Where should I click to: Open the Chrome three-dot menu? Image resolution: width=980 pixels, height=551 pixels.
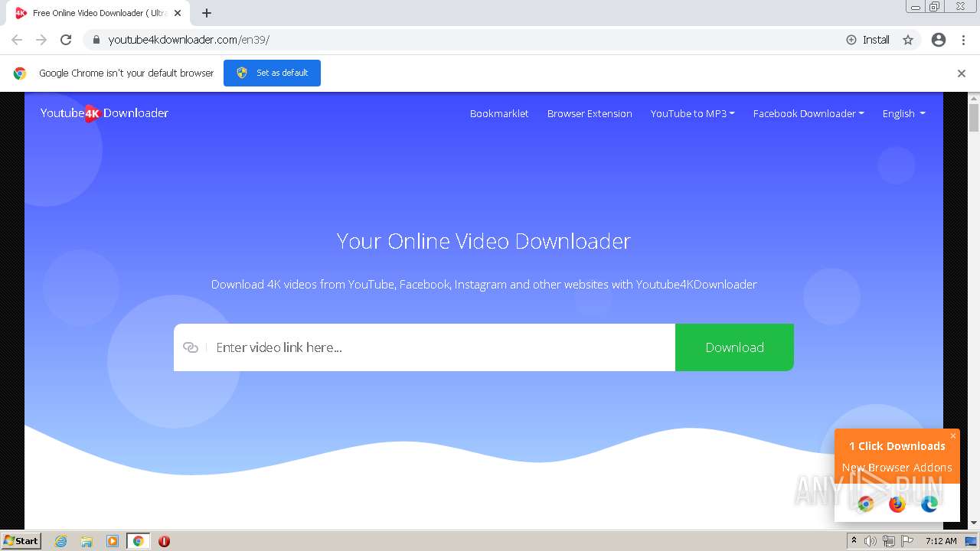[963, 40]
